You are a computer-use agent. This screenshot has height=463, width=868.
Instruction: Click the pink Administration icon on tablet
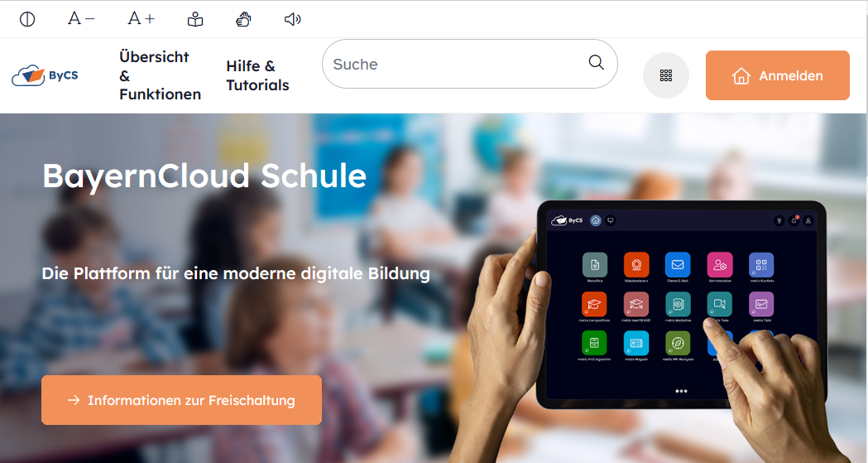point(720,265)
